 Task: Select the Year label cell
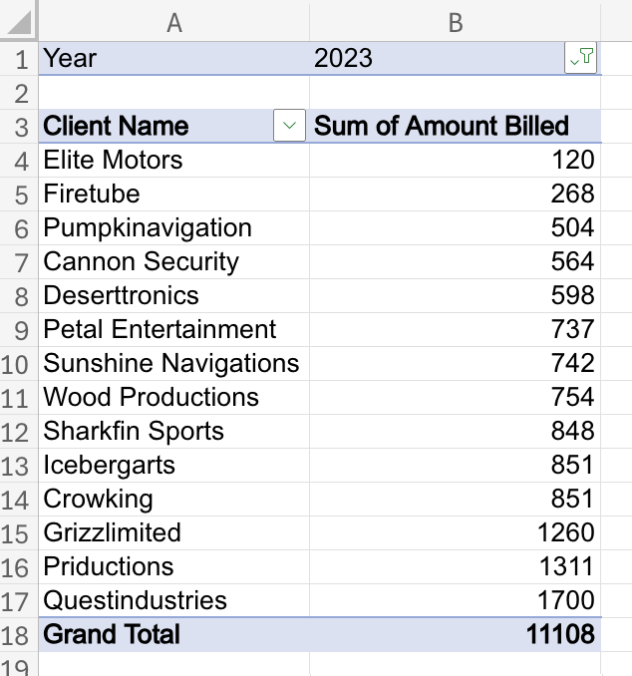coord(174,58)
